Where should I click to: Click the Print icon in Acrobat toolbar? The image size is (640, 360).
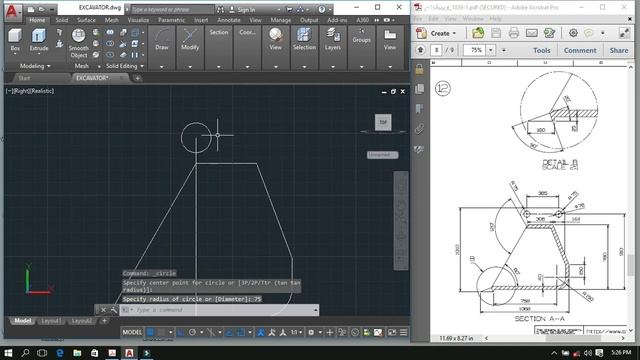tap(514, 33)
